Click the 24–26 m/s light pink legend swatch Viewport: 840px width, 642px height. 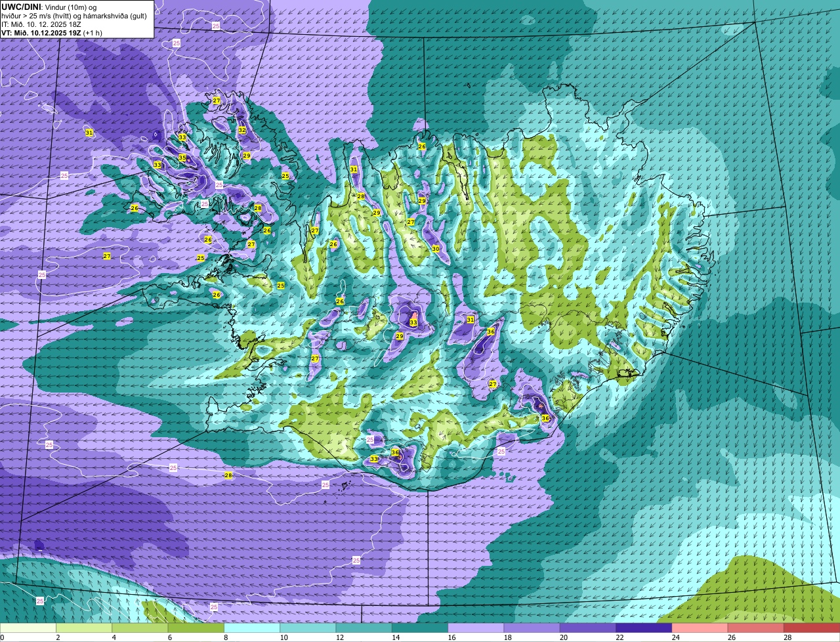click(x=700, y=628)
